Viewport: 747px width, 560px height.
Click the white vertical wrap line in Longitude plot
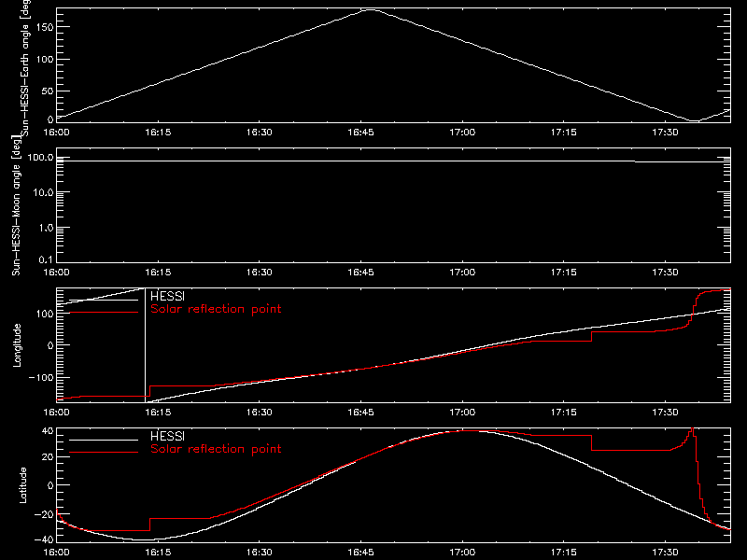point(145,345)
